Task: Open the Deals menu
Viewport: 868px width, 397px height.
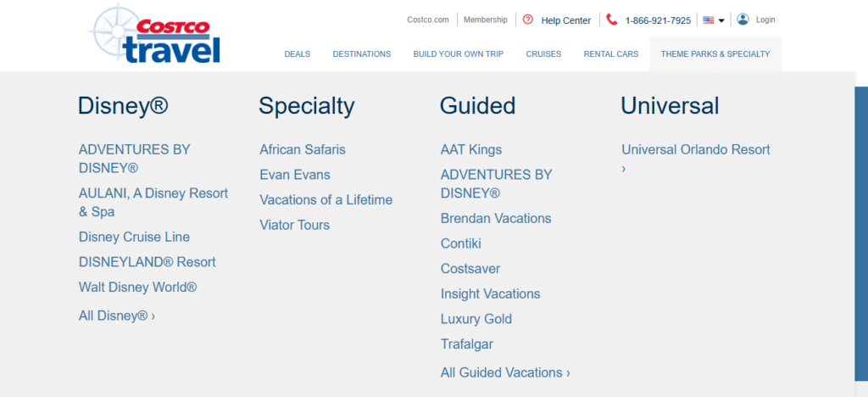Action: coord(298,54)
